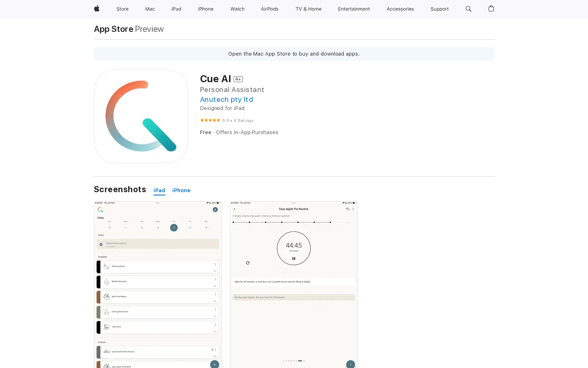Open Support menu in navigation
The image size is (588, 368).
pos(439,9)
